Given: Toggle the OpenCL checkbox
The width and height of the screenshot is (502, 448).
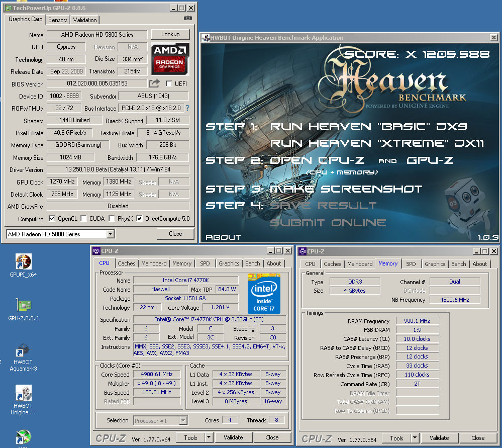Looking at the screenshot, I should pos(52,219).
